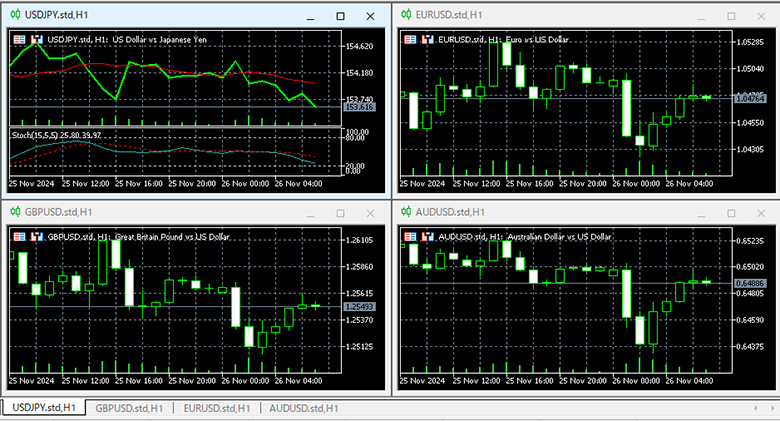This screenshot has width=780, height=421.
Task: Click the AUDUSD.std,H1 window title text
Action: (450, 212)
